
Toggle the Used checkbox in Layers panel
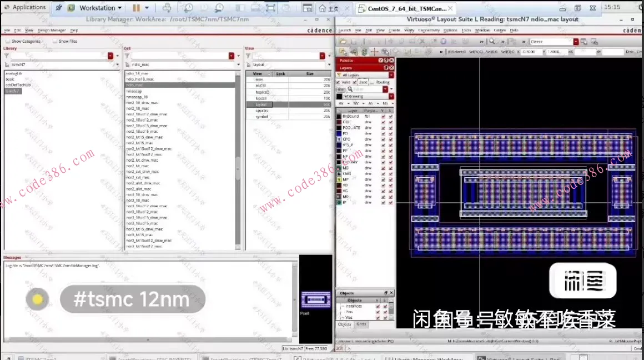pyautogui.click(x=355, y=82)
